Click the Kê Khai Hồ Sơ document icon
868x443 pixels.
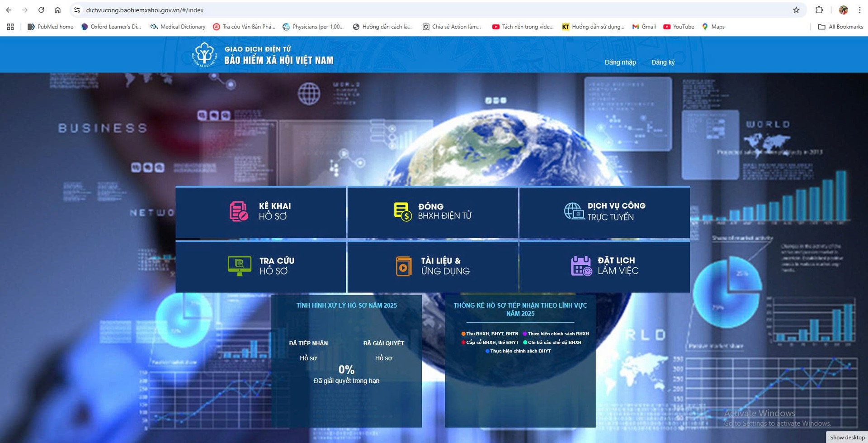click(238, 211)
